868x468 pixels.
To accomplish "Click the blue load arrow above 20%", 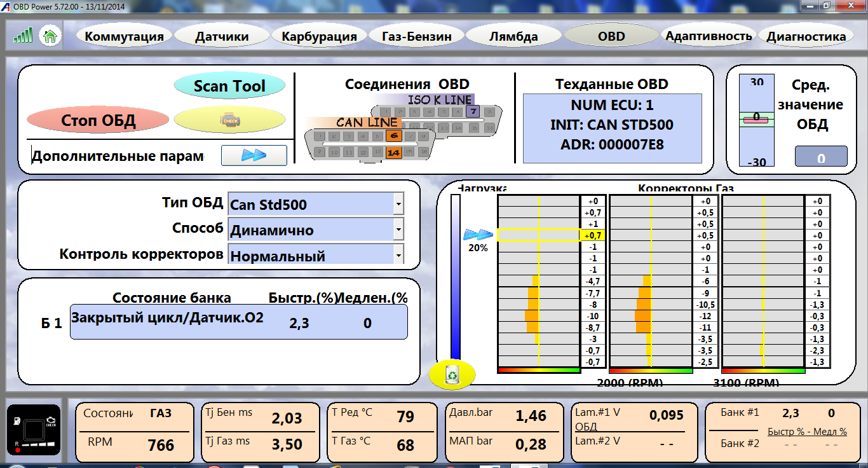I will pos(478,235).
